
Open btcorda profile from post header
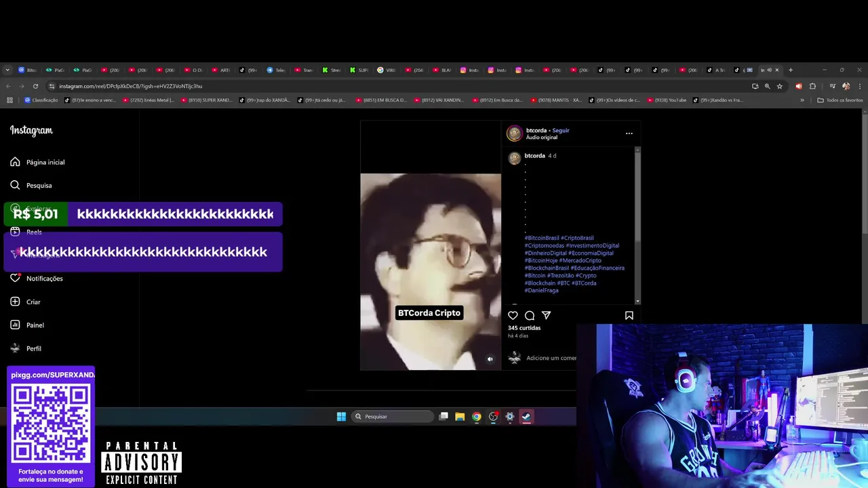536,130
